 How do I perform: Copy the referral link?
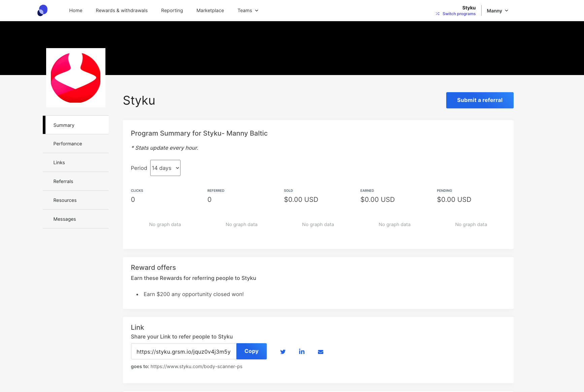click(251, 351)
